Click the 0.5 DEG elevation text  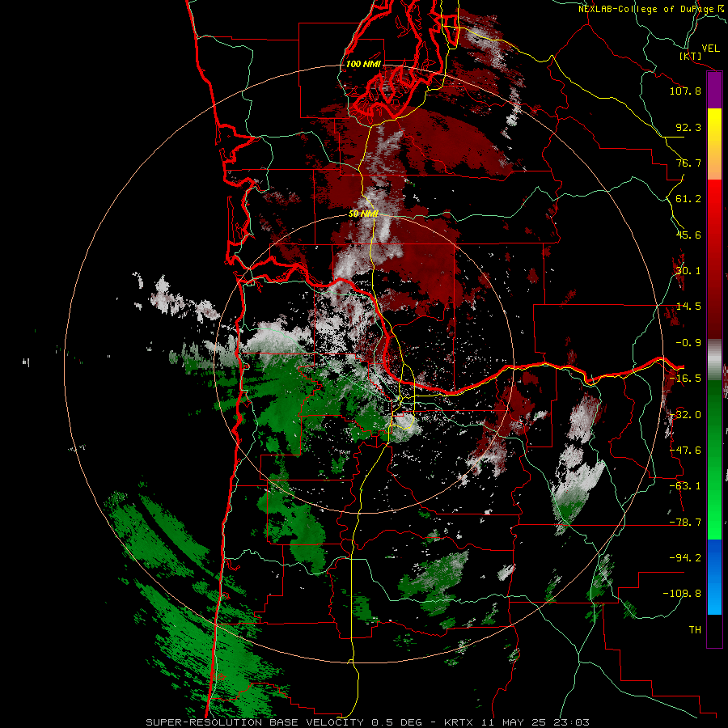point(396,722)
